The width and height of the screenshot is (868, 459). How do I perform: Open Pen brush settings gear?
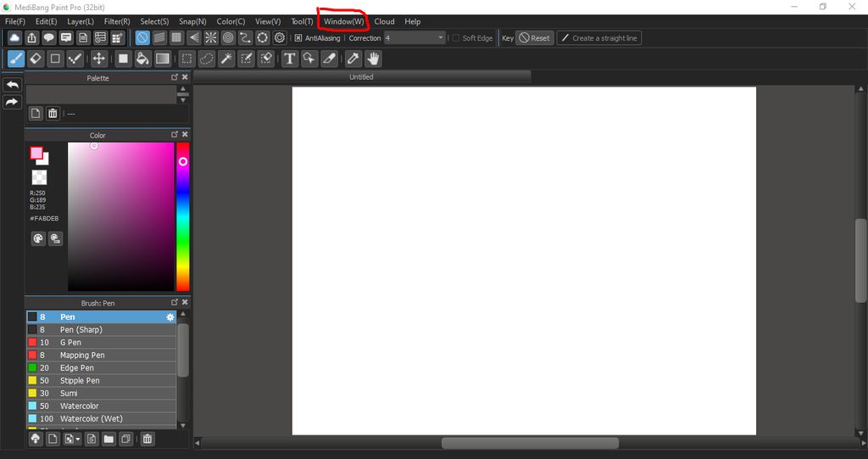pyautogui.click(x=170, y=317)
